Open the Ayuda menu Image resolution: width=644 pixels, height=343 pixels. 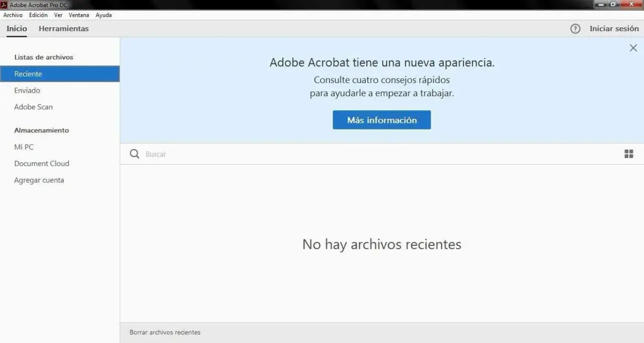click(104, 15)
